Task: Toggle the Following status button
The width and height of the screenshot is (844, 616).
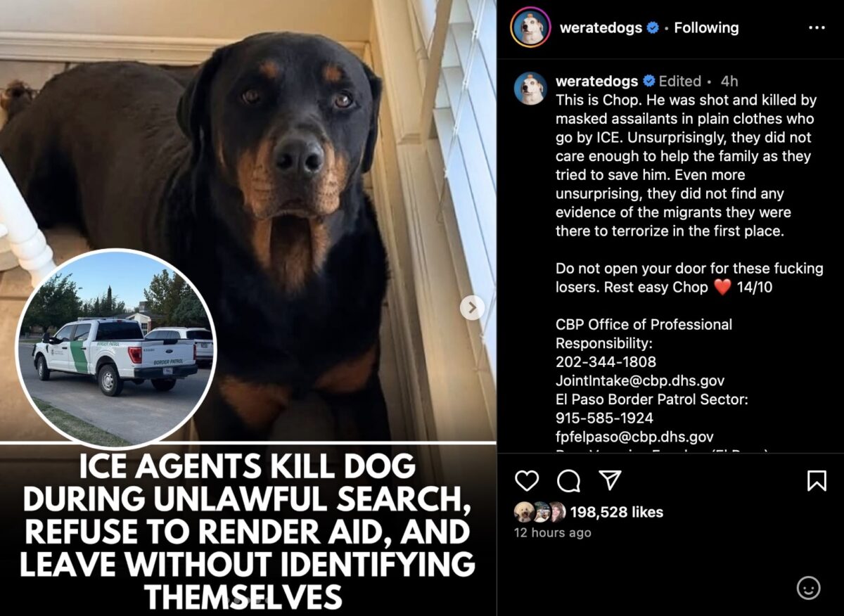Action: pyautogui.click(x=706, y=27)
